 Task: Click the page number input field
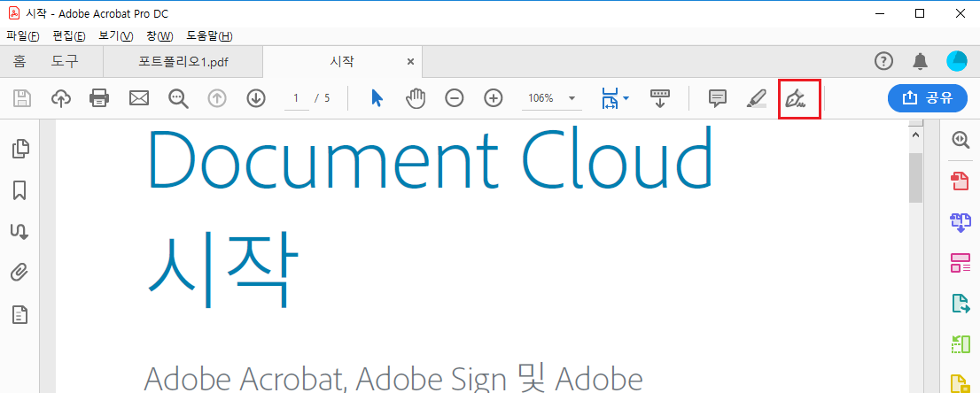tap(296, 98)
